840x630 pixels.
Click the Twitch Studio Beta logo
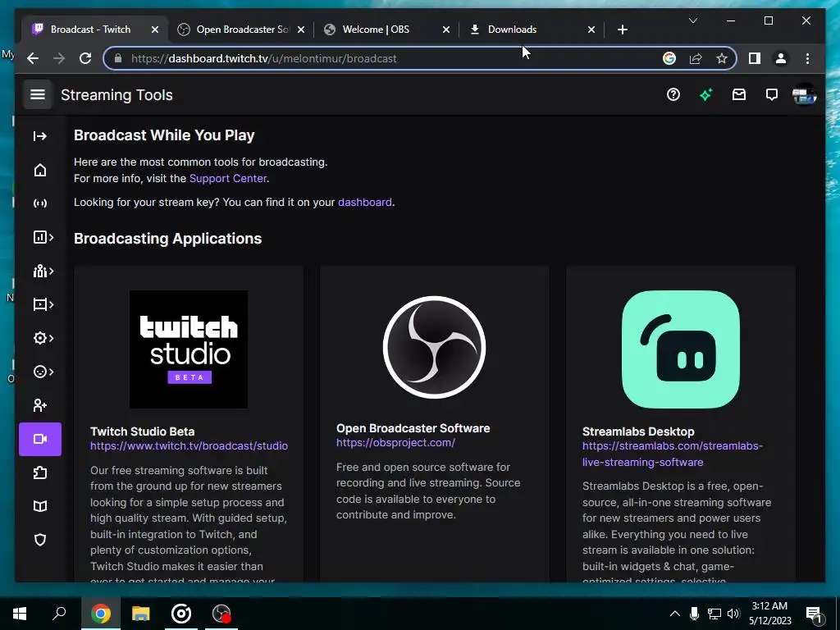click(189, 349)
